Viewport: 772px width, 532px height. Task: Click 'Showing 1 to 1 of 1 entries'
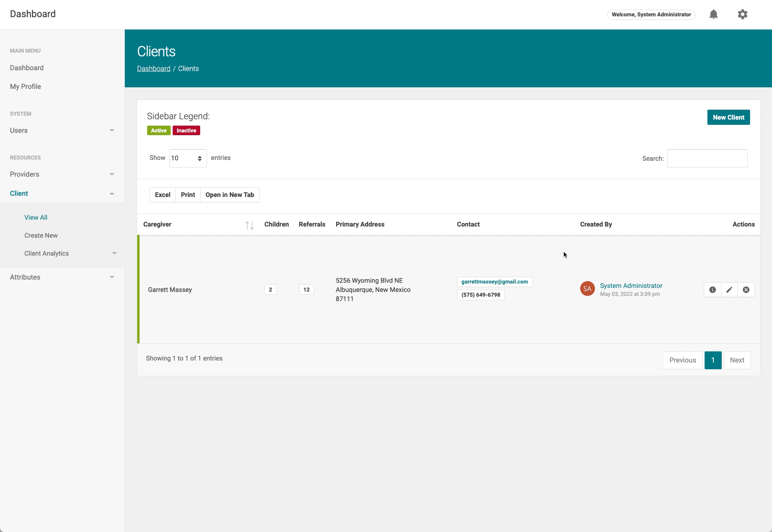click(184, 358)
